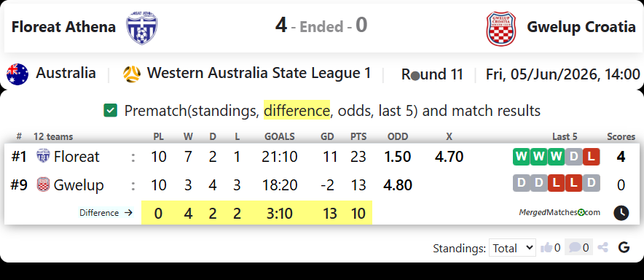The image size is (644, 280).
Task: Click the Gwelup Croatia club crest
Action: click(x=500, y=28)
